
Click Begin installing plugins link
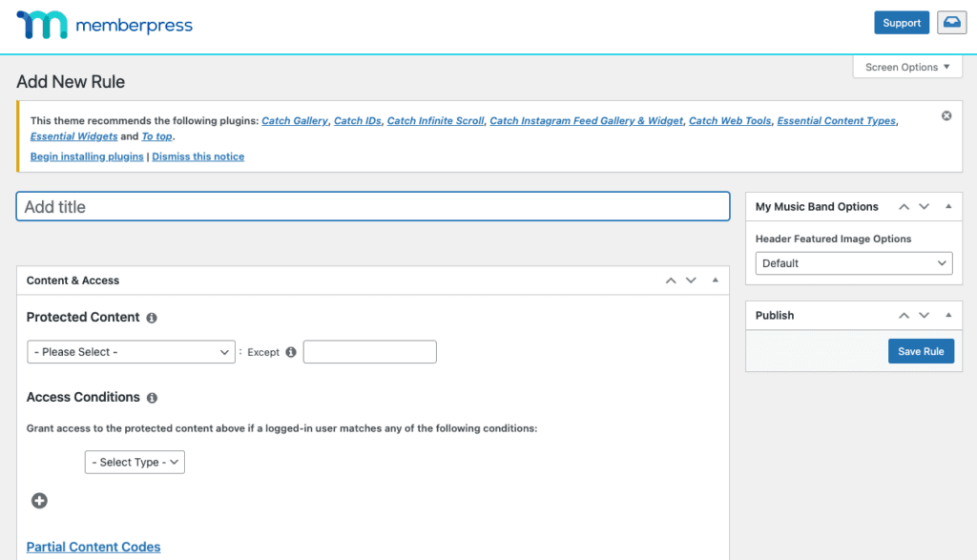click(x=87, y=156)
